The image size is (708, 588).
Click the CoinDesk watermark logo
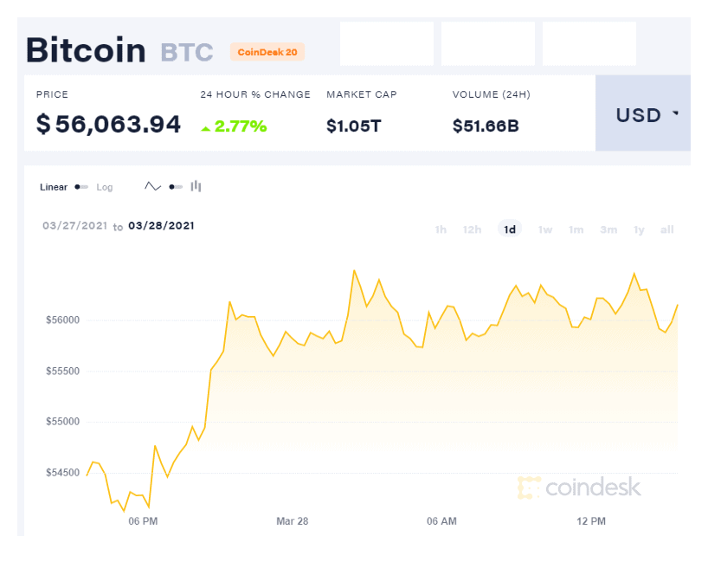[579, 488]
